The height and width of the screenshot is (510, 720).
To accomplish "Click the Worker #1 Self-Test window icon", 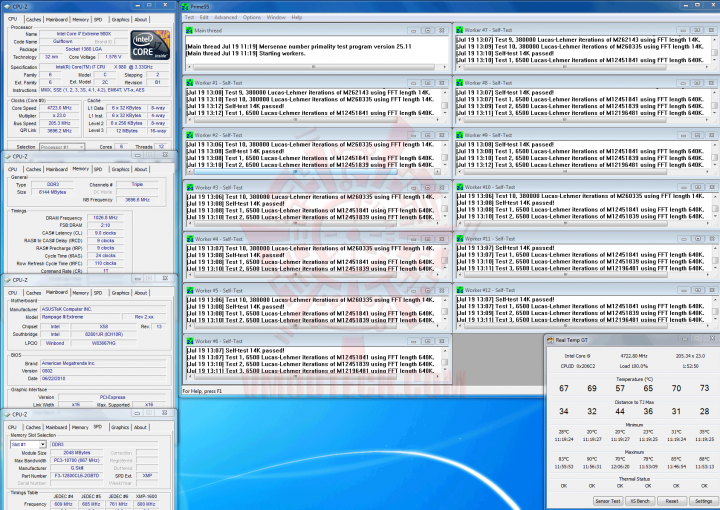I will pyautogui.click(x=190, y=81).
